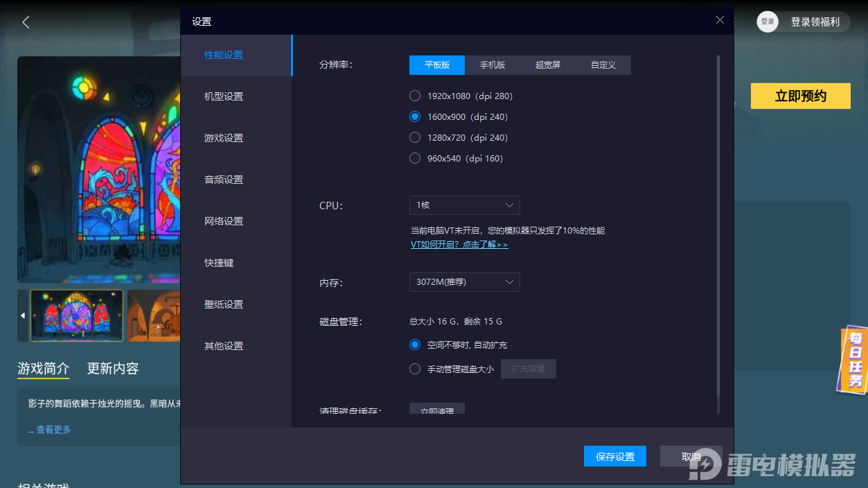
Task: Open the CPU core count dropdown
Action: pyautogui.click(x=464, y=205)
